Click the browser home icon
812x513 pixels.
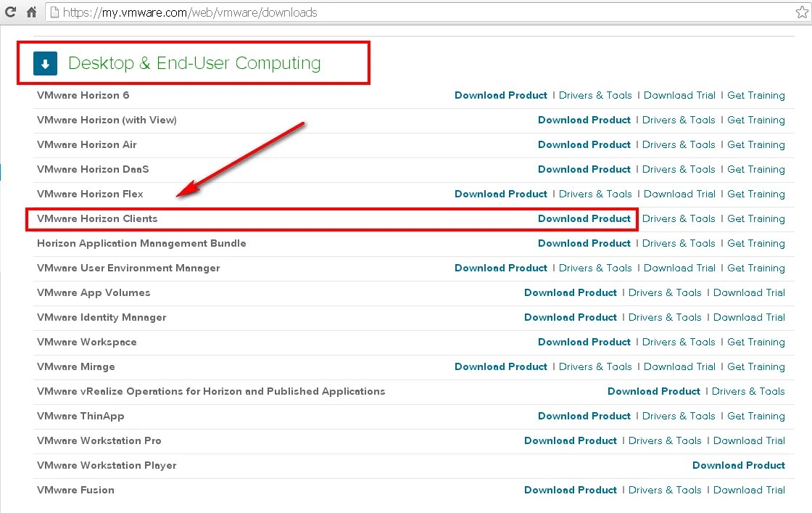[x=32, y=12]
